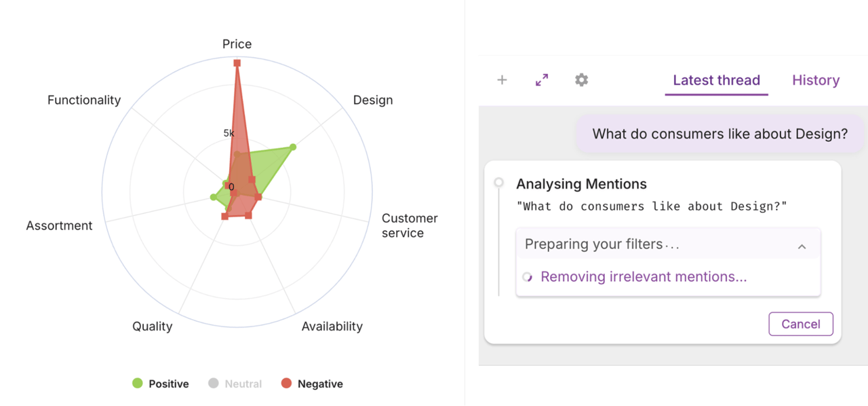Image resolution: width=868 pixels, height=406 pixels.
Task: Click the plus icon for new thread
Action: click(x=502, y=80)
